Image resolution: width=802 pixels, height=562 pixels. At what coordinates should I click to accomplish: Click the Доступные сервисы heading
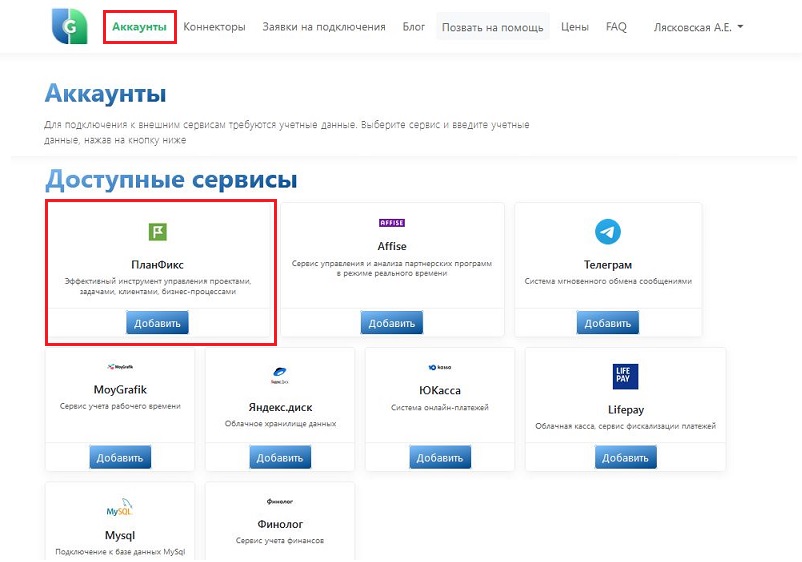(x=171, y=180)
